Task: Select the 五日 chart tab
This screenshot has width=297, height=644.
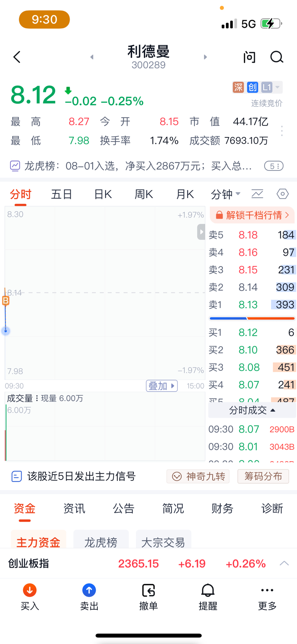Action: pyautogui.click(x=62, y=194)
